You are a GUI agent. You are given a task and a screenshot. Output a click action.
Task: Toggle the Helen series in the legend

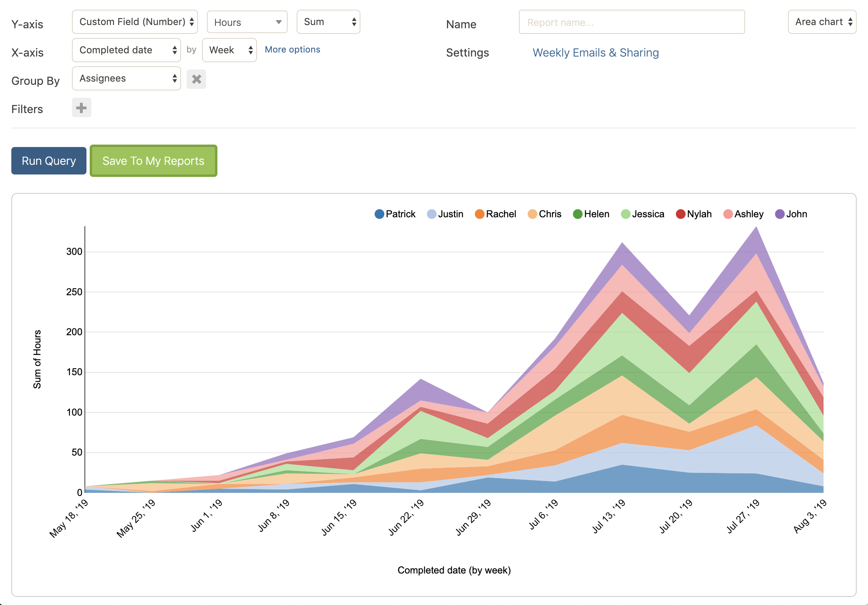tap(591, 214)
